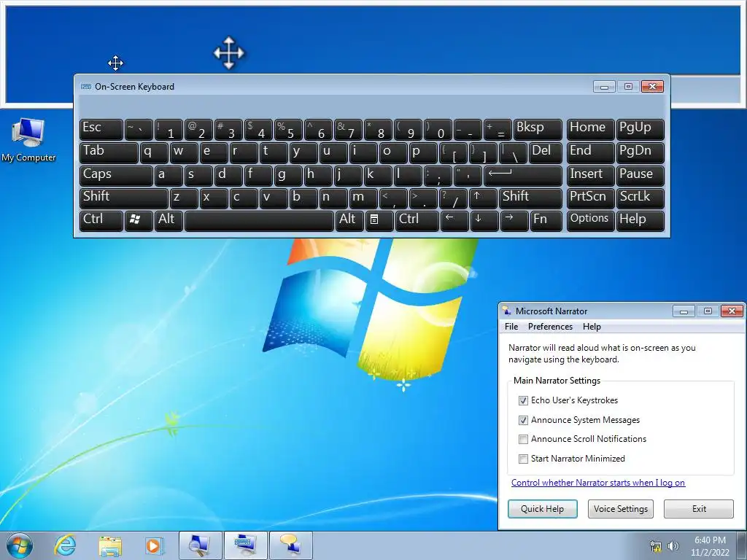The height and width of the screenshot is (560, 747).
Task: Open Voice Settings in Narrator
Action: 621,508
